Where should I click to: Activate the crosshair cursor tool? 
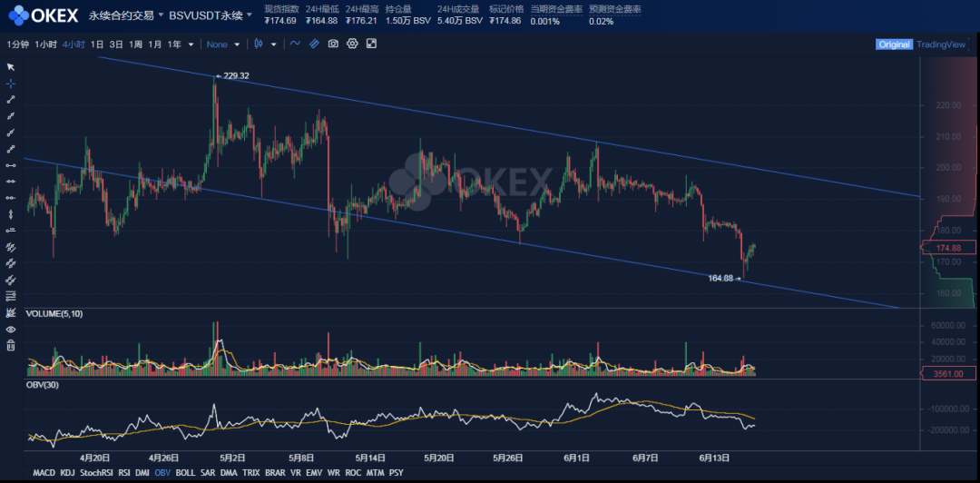tap(11, 84)
